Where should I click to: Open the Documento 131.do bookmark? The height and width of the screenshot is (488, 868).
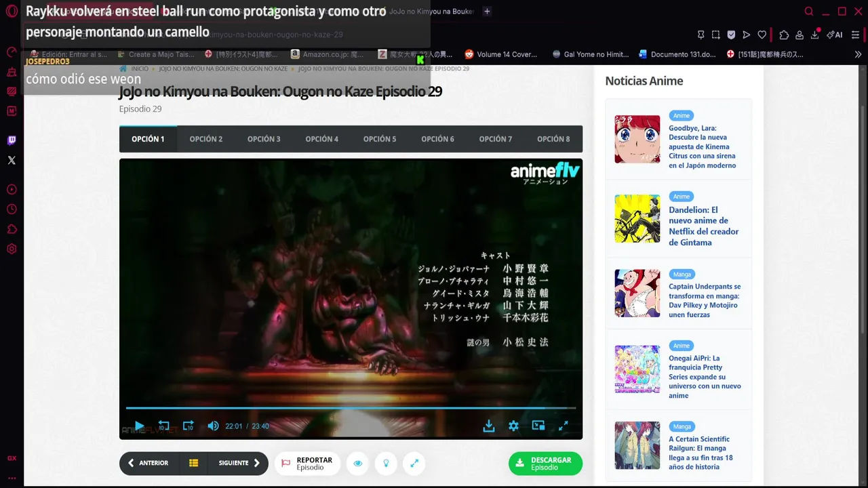pyautogui.click(x=677, y=54)
